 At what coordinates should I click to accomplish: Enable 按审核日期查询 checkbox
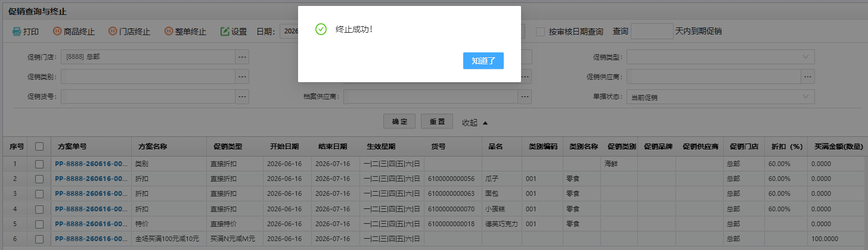pyautogui.click(x=540, y=32)
